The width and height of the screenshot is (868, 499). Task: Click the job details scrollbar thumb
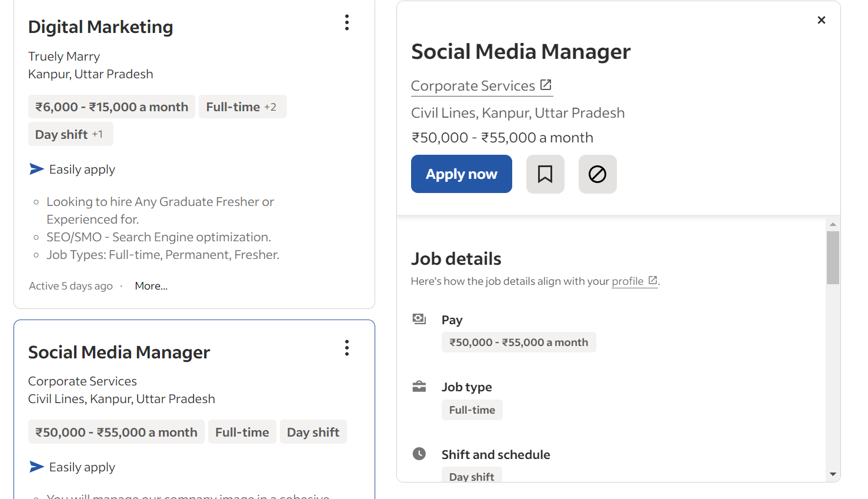pos(833,258)
